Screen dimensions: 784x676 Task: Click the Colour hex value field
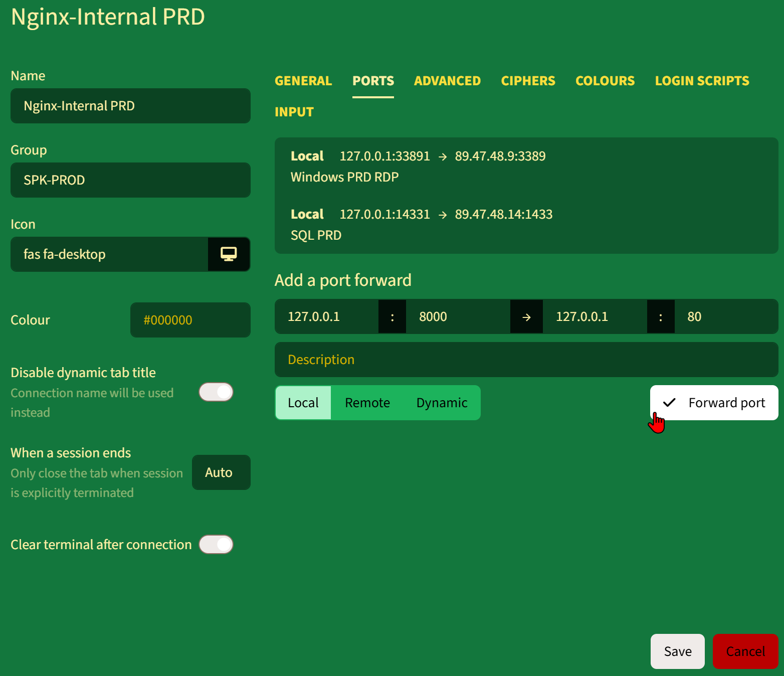pos(190,320)
